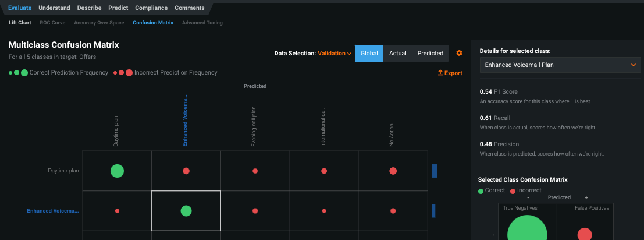Click the red False Positives circle
Viewport: 644px width, 240px height.
coord(584,234)
